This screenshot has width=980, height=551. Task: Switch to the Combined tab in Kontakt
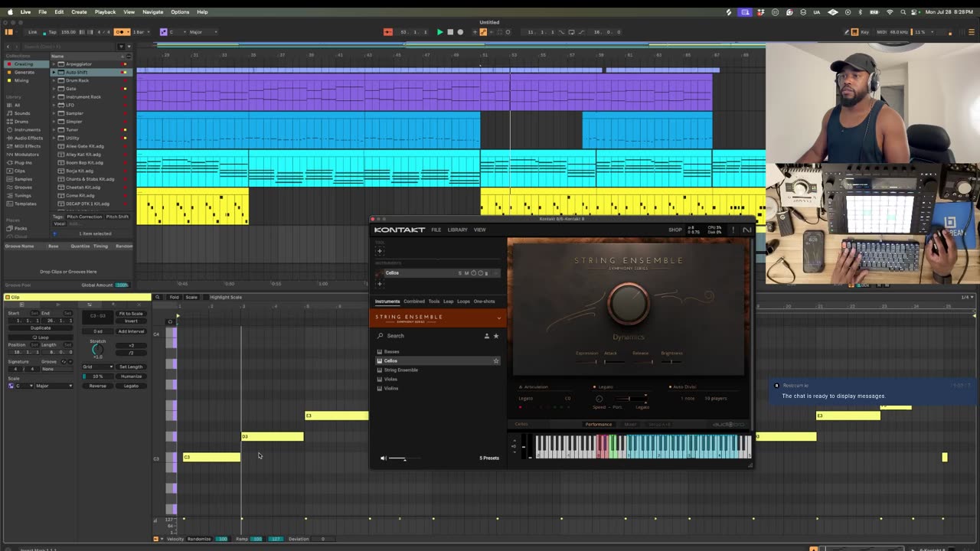(414, 302)
